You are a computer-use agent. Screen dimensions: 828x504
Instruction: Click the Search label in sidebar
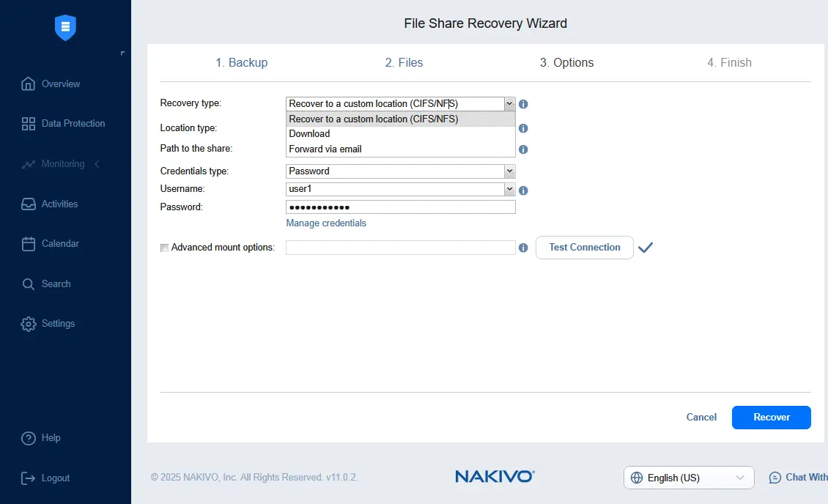(x=56, y=284)
